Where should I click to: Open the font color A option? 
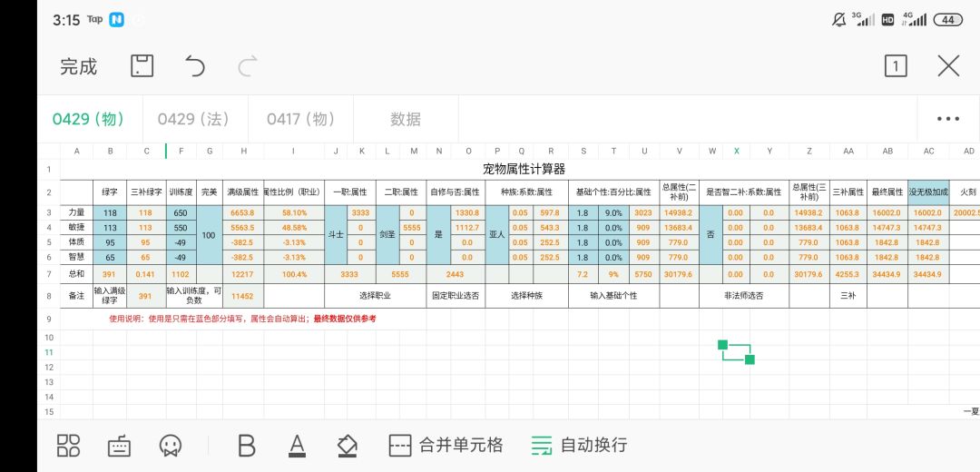tap(297, 445)
